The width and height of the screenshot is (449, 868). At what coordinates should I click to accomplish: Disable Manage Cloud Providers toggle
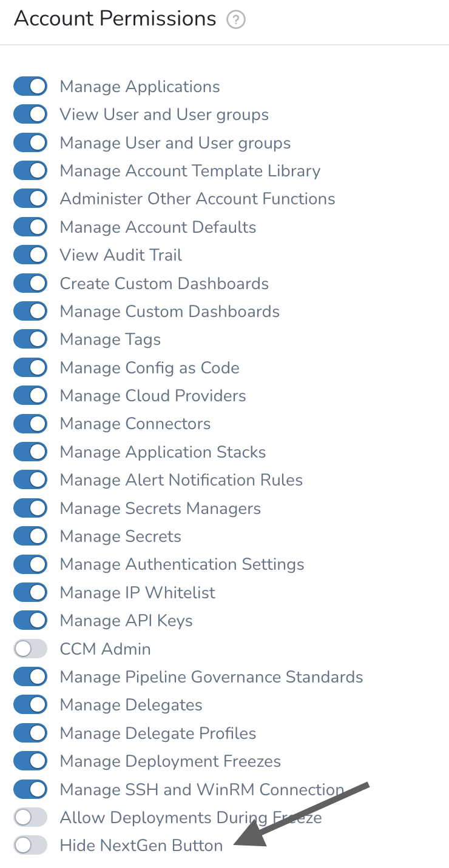point(30,395)
